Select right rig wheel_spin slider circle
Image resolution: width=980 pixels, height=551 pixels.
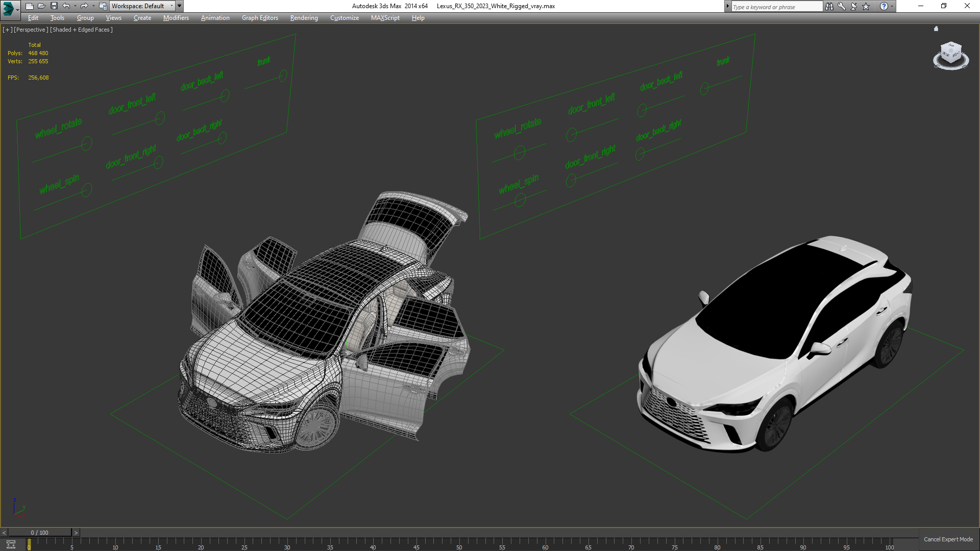[520, 199]
